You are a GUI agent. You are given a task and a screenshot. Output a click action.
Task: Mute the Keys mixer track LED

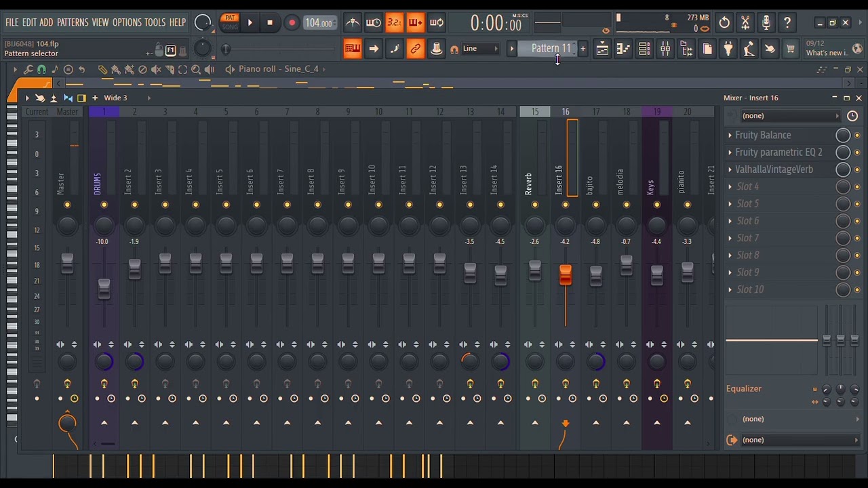[x=657, y=205]
